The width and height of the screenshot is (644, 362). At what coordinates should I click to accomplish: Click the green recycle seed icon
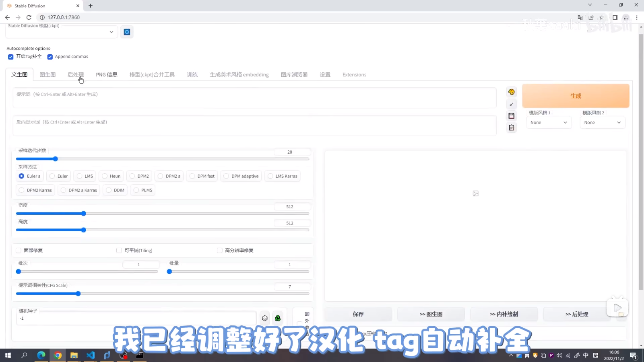click(x=278, y=318)
